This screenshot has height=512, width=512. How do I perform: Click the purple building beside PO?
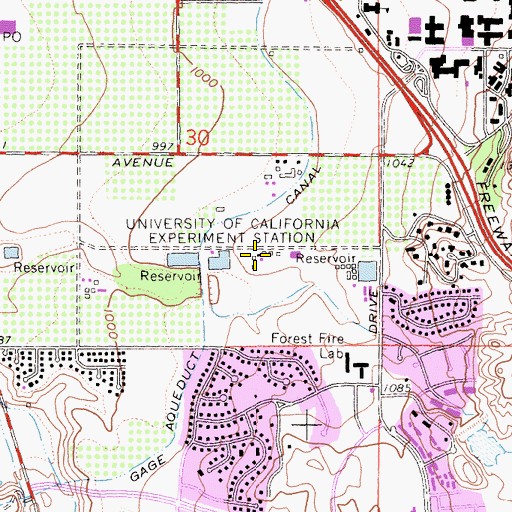[x=8, y=26]
